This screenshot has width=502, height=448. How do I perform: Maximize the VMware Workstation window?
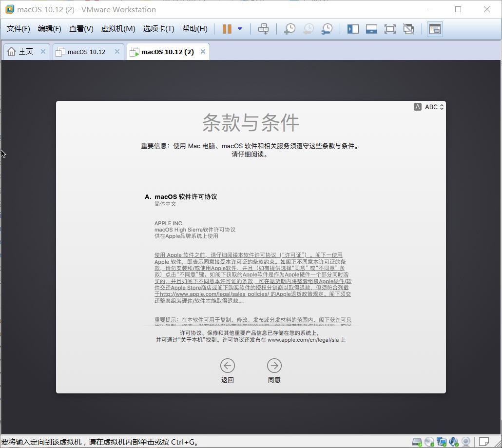tap(458, 9)
